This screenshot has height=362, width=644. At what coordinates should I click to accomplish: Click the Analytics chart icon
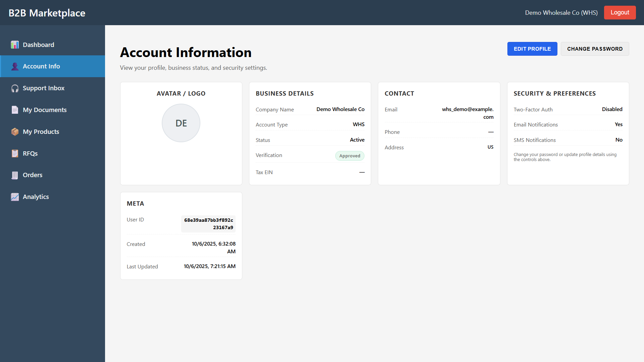(15, 197)
